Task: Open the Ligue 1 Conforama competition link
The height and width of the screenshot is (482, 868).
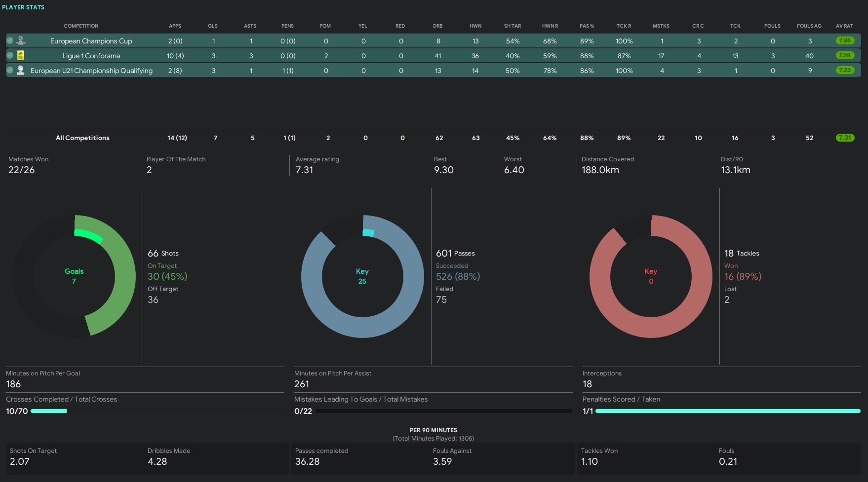Action: point(91,56)
